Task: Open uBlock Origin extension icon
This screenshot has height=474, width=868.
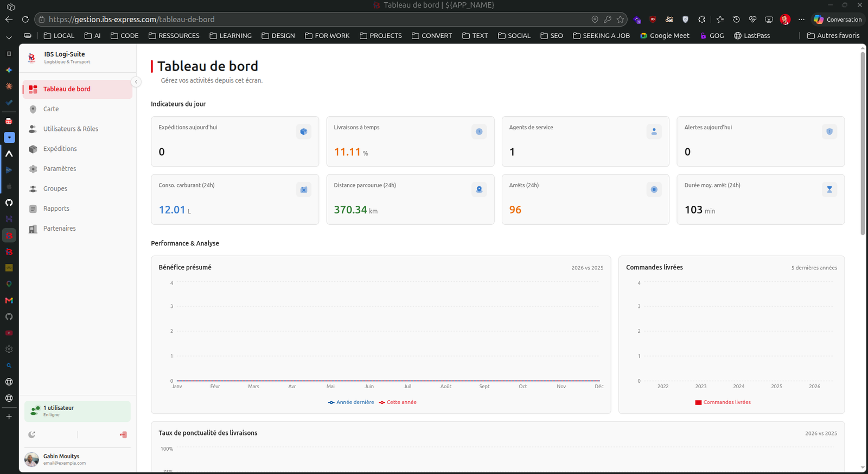Action: 653,20
